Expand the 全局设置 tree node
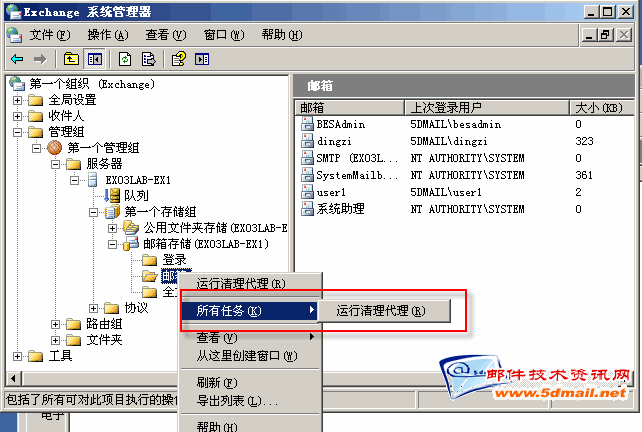642x432 pixels. click(x=17, y=100)
